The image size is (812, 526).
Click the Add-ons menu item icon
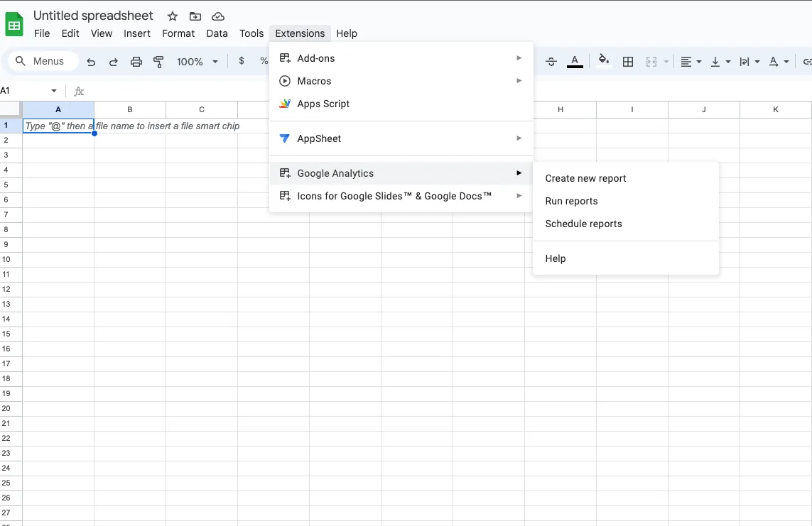(285, 58)
